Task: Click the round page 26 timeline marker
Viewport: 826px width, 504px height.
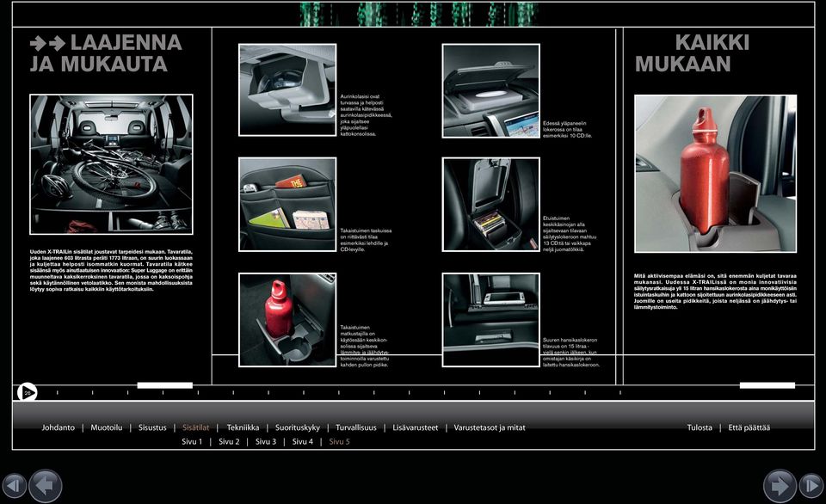Action: [27, 393]
